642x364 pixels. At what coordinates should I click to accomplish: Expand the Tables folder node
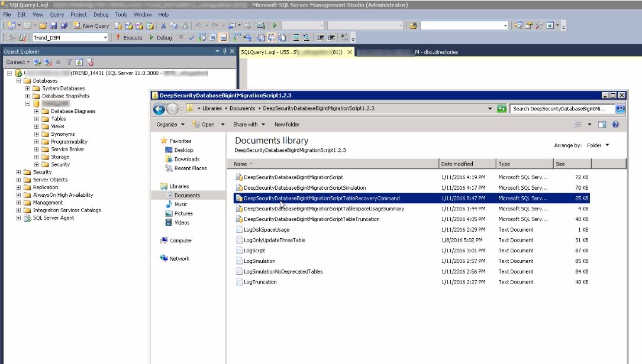[x=37, y=119]
